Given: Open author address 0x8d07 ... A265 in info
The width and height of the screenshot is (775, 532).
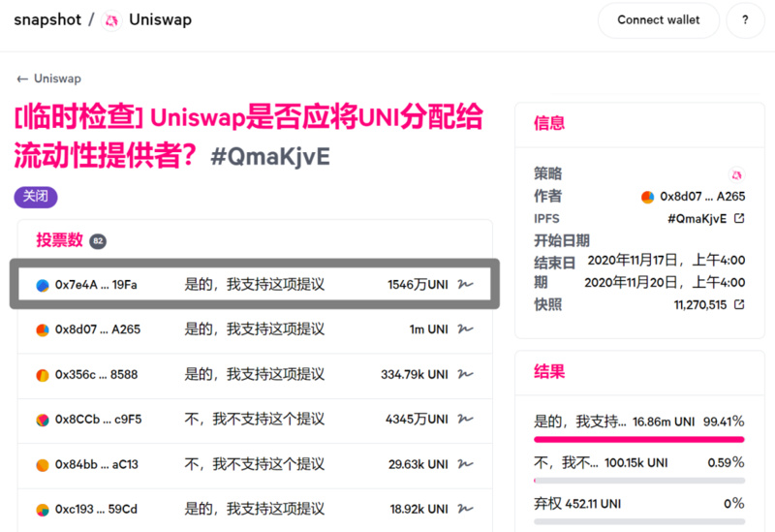Looking at the screenshot, I should click(701, 197).
